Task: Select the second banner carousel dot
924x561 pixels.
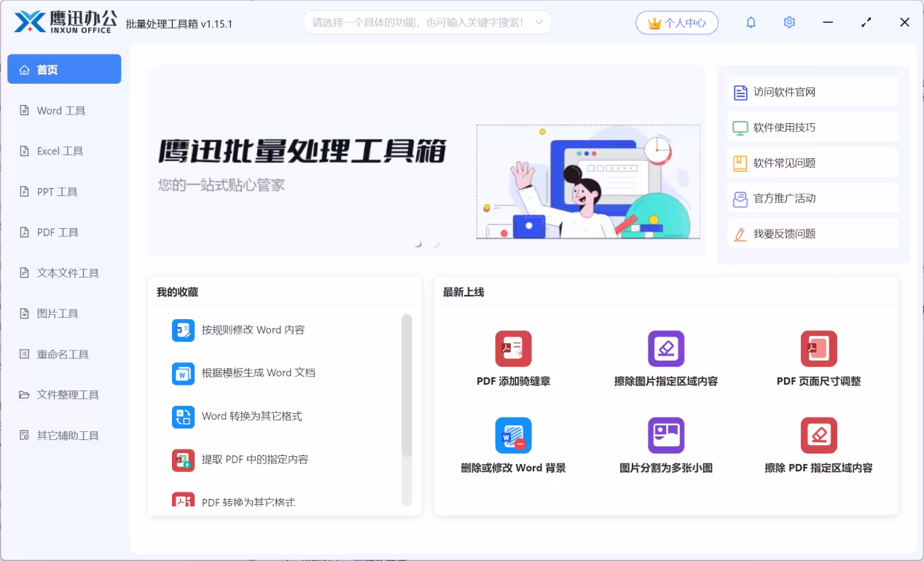Action: [436, 244]
